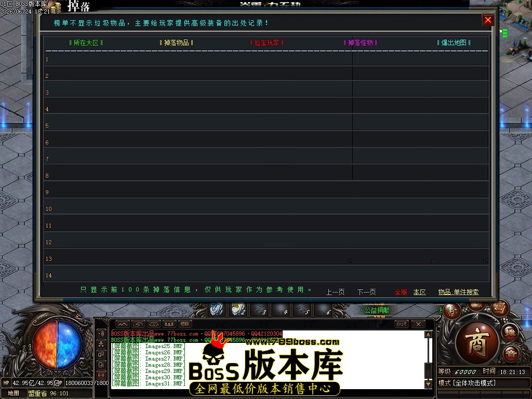532x399 pixels.
Task: Open the helmet character equipment icon
Action: click(x=453, y=311)
